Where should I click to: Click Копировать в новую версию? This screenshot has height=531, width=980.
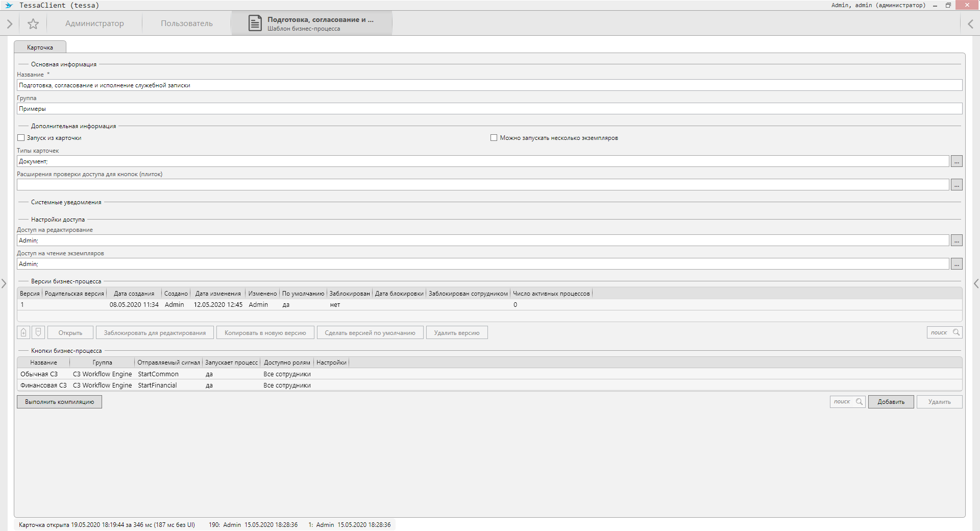(x=265, y=333)
